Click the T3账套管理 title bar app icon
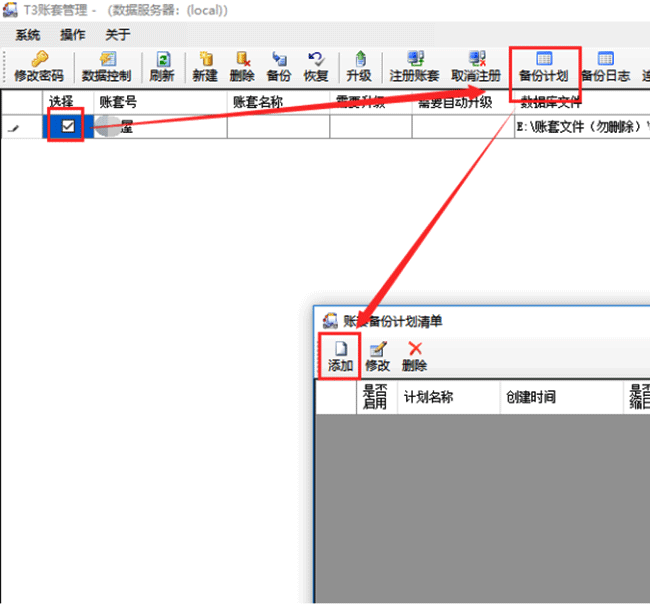Viewport: 650px width, 614px height. pyautogui.click(x=10, y=10)
